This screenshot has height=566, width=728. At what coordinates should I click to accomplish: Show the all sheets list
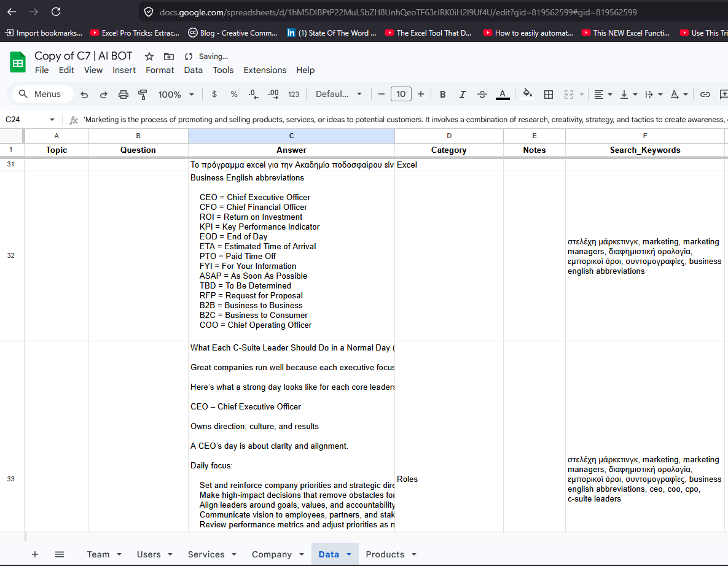click(60, 554)
